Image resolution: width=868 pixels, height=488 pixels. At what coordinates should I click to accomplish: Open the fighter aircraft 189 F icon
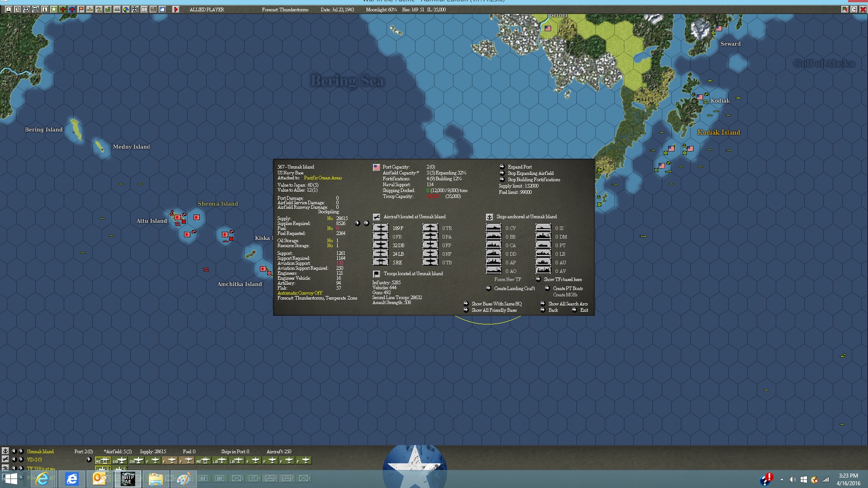[x=380, y=228]
